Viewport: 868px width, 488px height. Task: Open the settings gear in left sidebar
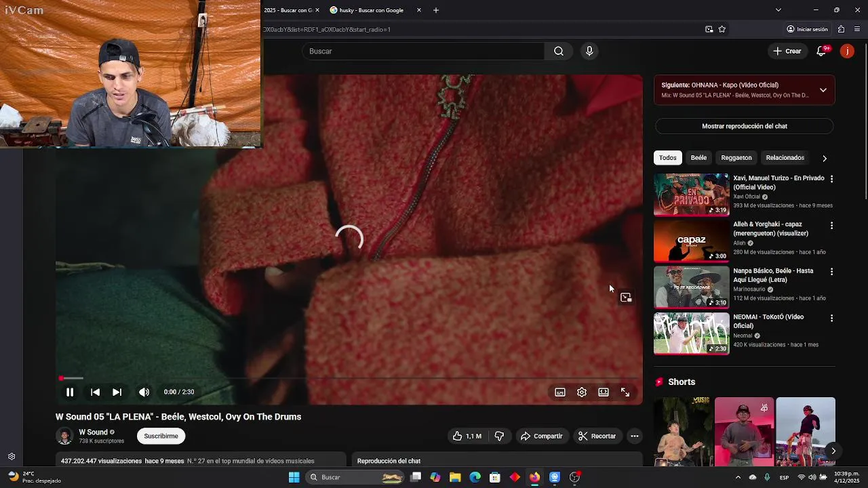tap(12, 457)
